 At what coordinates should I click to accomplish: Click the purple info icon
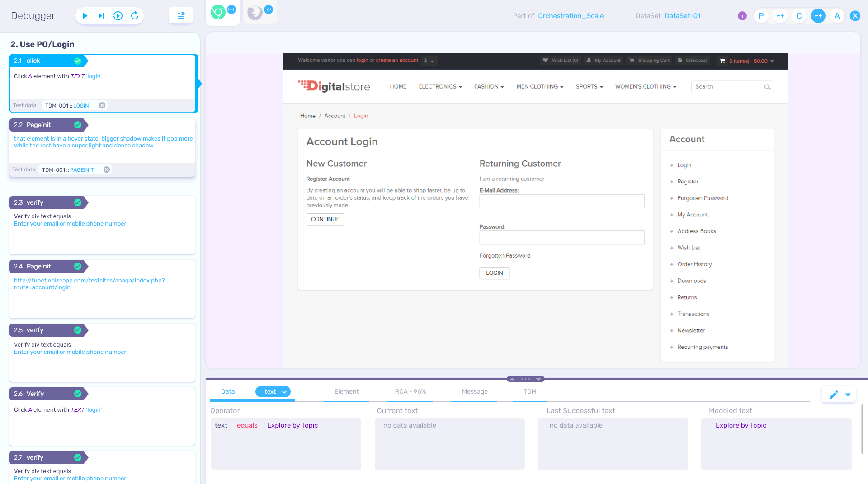742,16
